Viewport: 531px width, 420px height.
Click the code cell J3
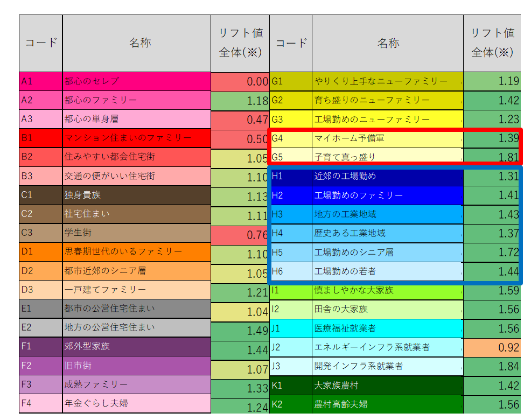[x=291, y=366]
